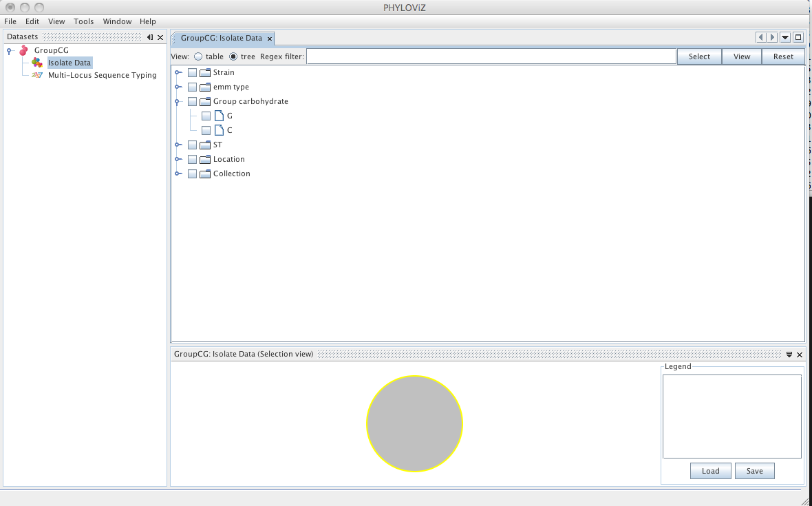The width and height of the screenshot is (812, 506).
Task: Check the emm type checkbox
Action: pos(192,87)
